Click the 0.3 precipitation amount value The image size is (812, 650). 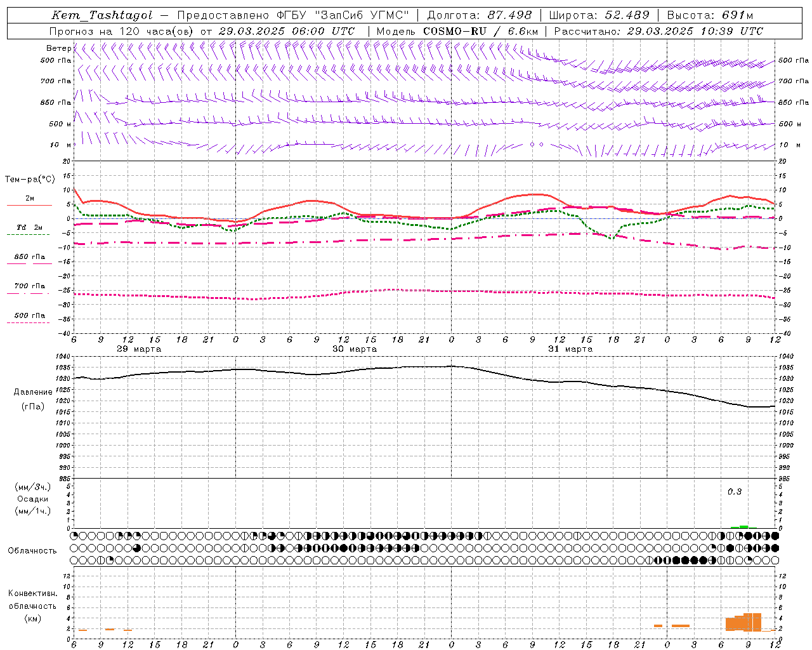pos(735,491)
